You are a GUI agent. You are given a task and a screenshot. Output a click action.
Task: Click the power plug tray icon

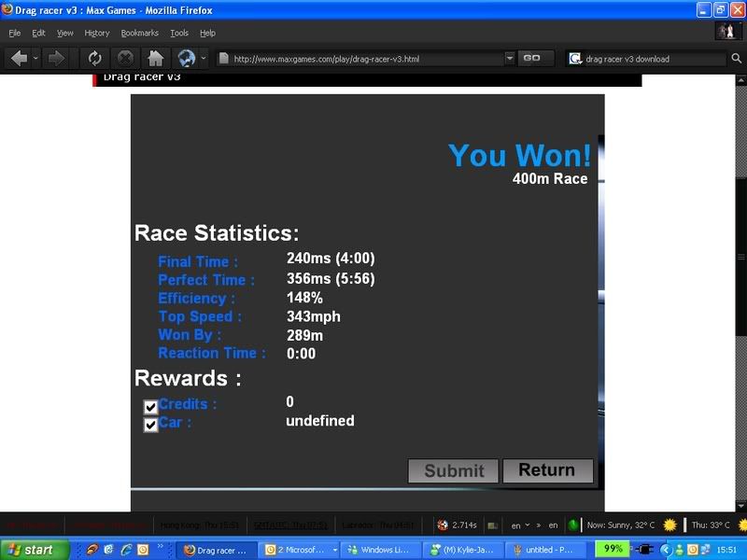644,550
